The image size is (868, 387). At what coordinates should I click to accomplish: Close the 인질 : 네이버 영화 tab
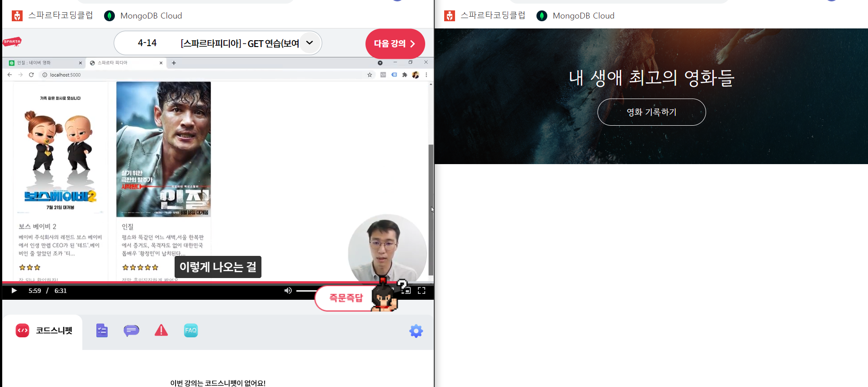point(81,63)
